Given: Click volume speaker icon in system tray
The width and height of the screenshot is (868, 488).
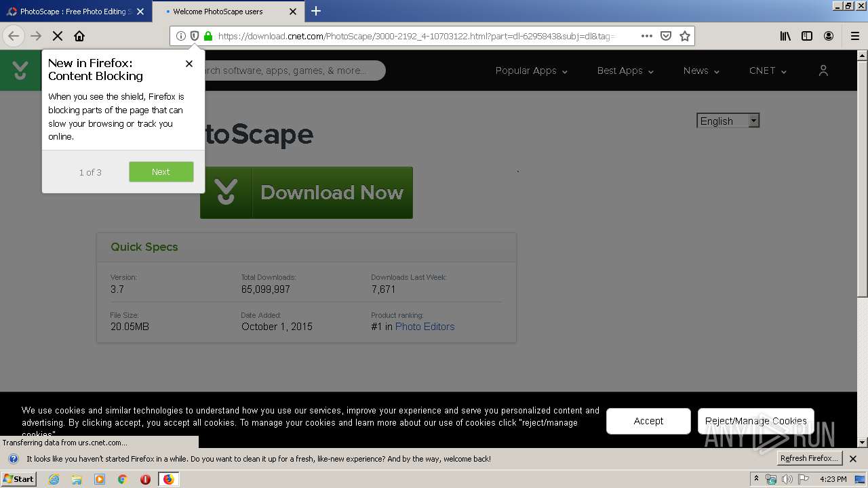Looking at the screenshot, I should [x=787, y=479].
